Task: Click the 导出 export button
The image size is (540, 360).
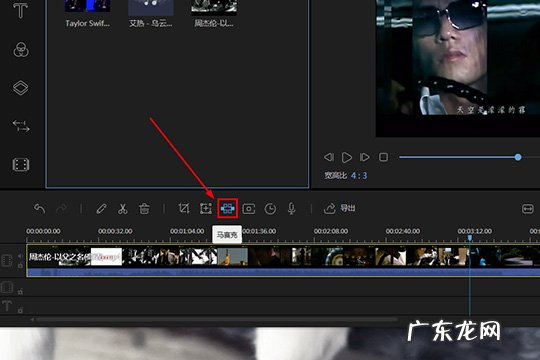Action: [x=340, y=208]
